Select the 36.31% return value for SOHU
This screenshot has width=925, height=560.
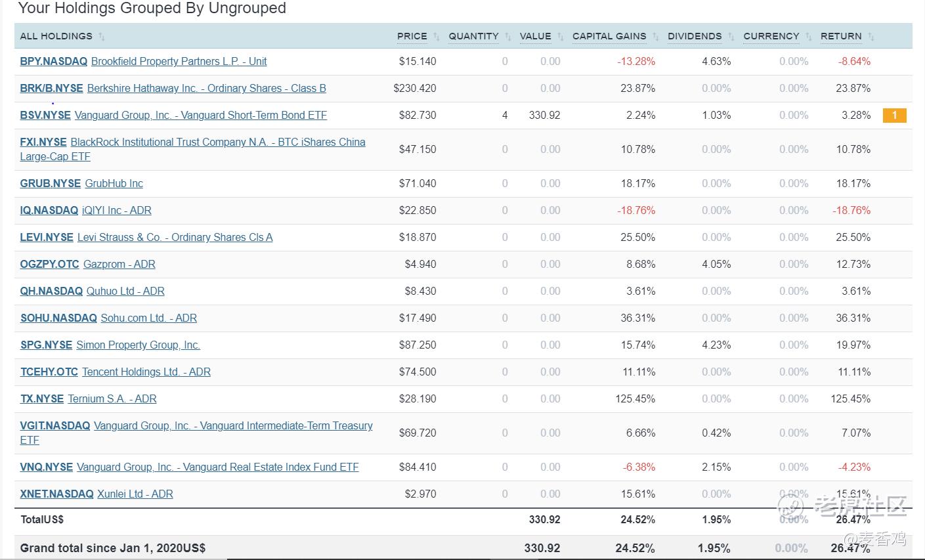(853, 318)
